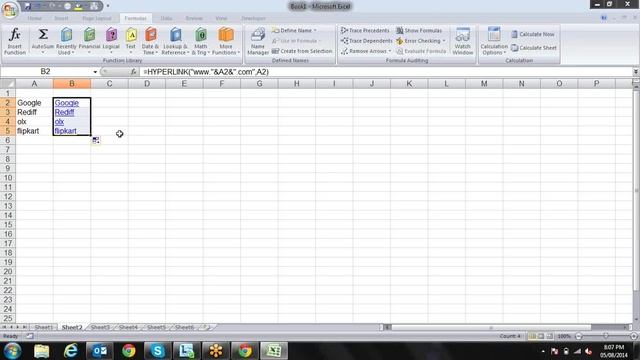Open the Windows Start menu
The height and width of the screenshot is (360, 640).
[13, 351]
